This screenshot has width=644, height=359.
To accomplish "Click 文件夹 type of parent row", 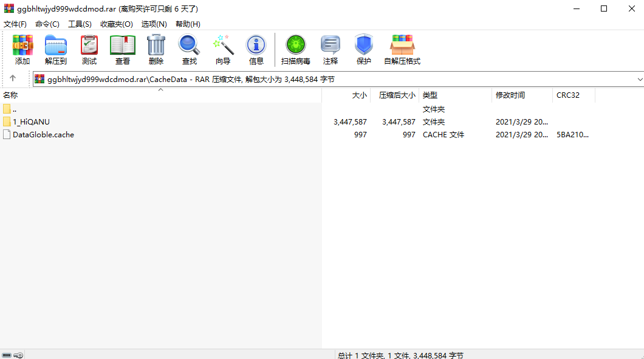I will click(x=434, y=109).
